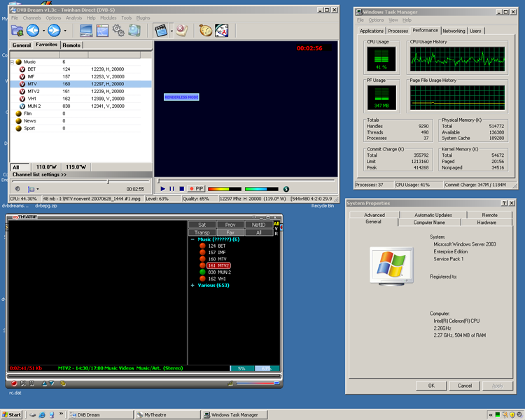Open dropdown beside the previous channel arrow
525x420 pixels.
pos(44,31)
